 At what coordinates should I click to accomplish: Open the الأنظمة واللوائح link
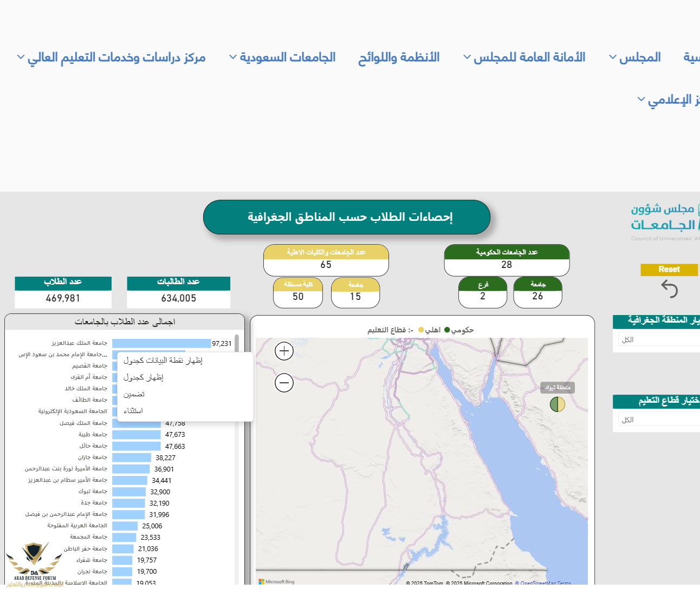(x=399, y=57)
